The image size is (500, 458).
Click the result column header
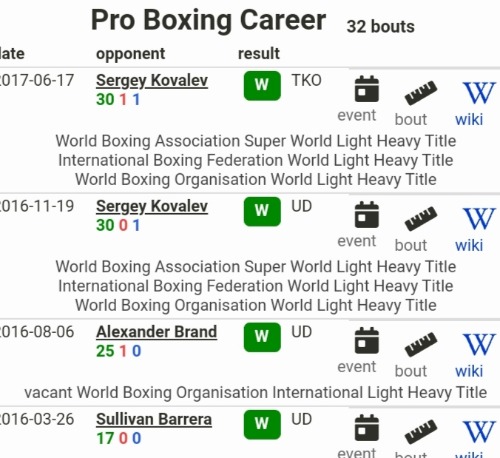(x=259, y=54)
